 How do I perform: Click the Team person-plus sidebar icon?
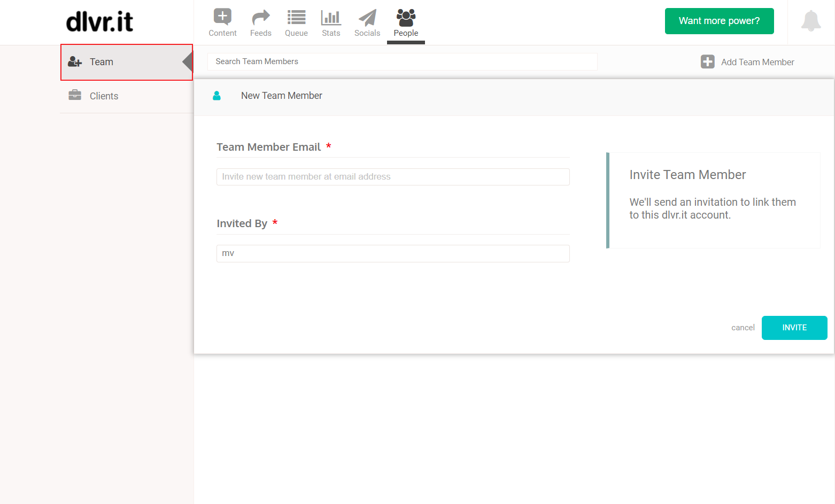(x=75, y=62)
